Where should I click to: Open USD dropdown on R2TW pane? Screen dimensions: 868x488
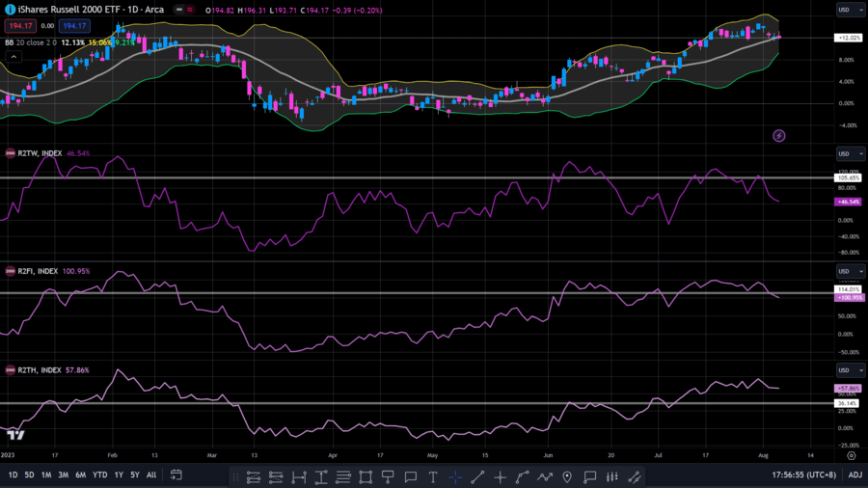(851, 153)
